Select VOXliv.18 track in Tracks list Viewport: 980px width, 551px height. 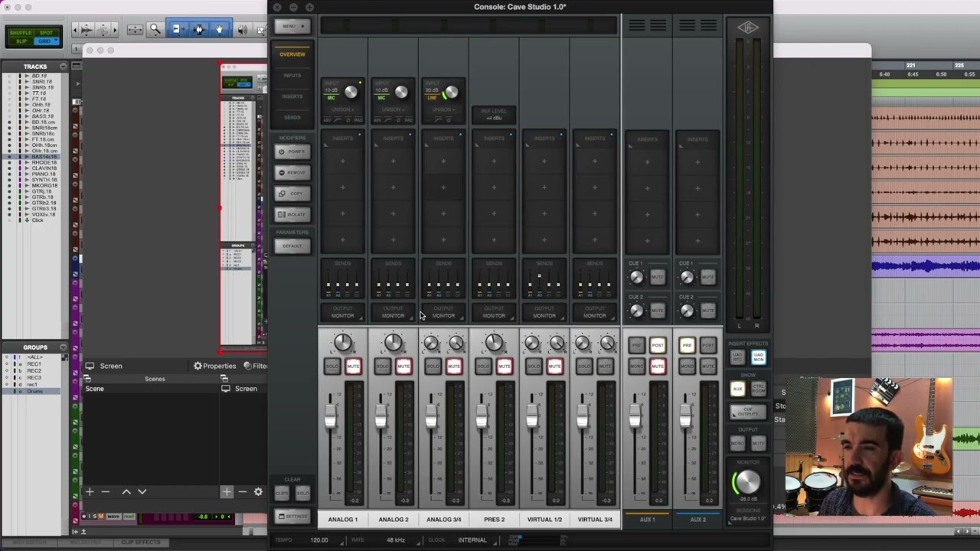click(44, 214)
